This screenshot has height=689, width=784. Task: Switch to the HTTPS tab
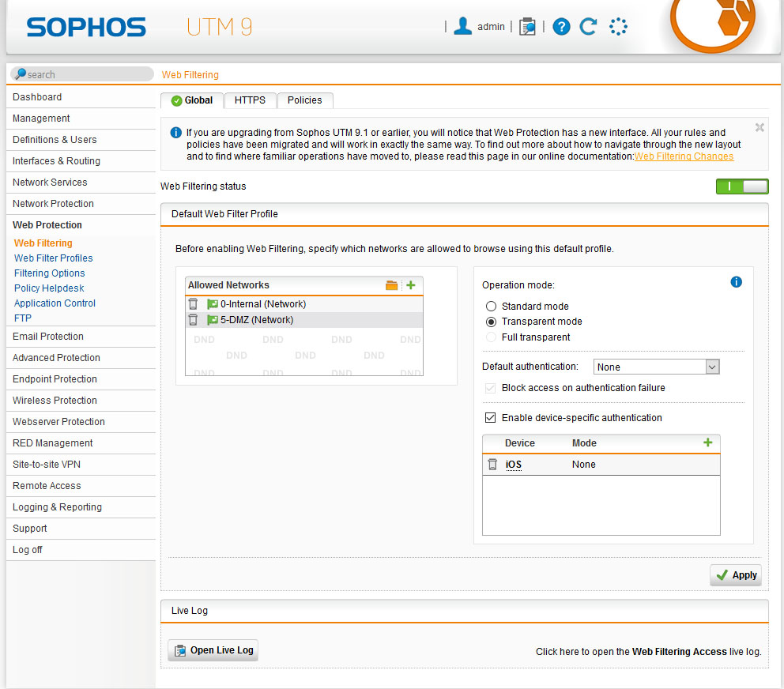(x=250, y=100)
